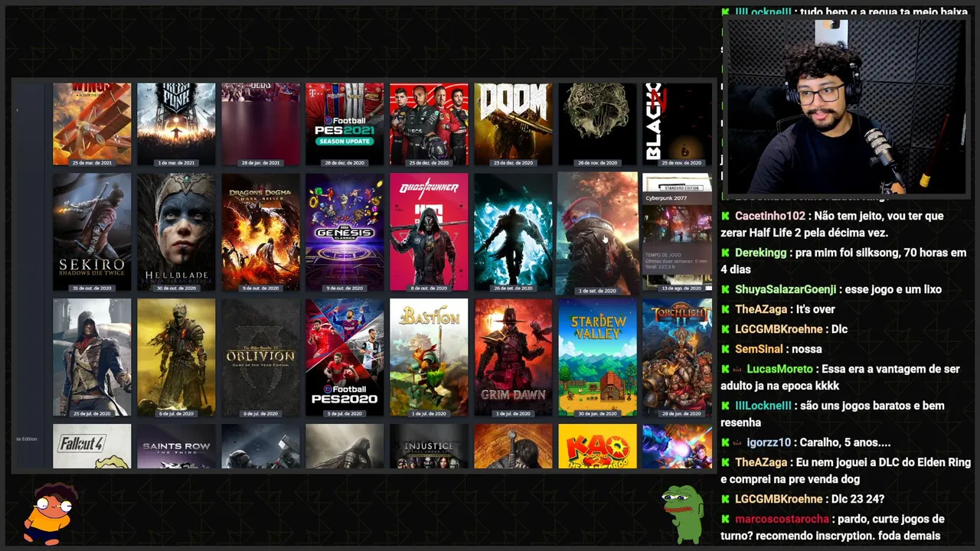The height and width of the screenshot is (551, 980).
Task: Open chat user SemSinal's profile
Action: pos(759,349)
